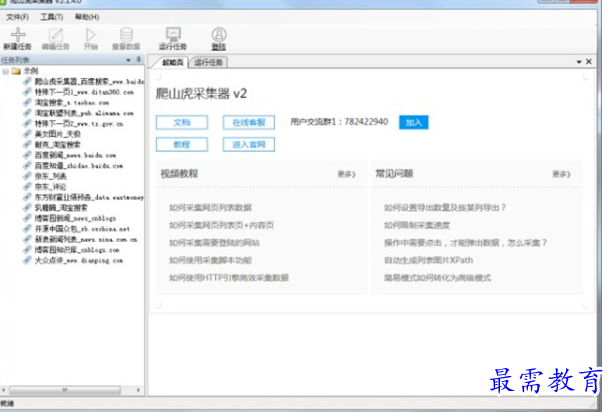Screen dimensions: 611x412
Task: Open the third video tutorial about login sites
Action: (x=214, y=243)
